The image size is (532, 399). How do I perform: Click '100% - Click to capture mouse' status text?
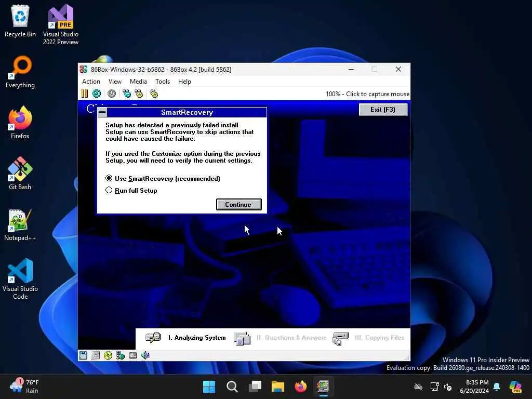[367, 94]
